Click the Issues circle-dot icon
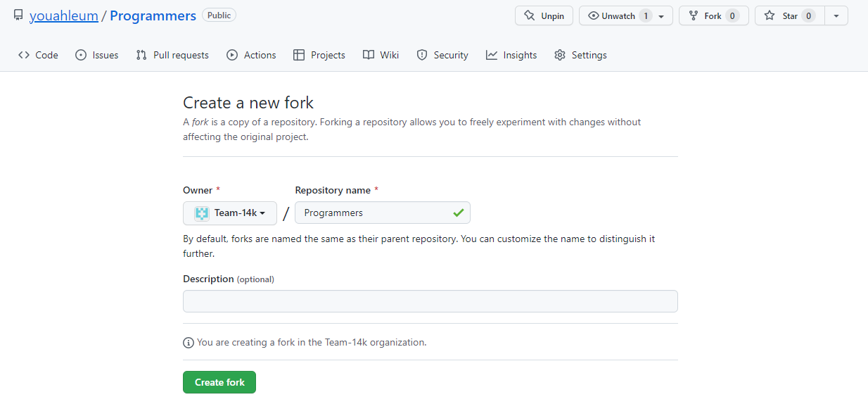Viewport: 868px width, 411px height. click(x=81, y=55)
